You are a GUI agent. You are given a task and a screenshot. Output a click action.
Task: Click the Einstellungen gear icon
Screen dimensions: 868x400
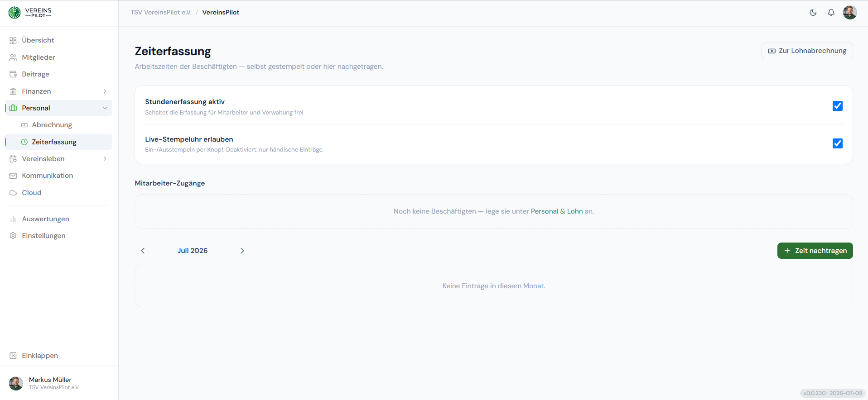[x=13, y=236]
